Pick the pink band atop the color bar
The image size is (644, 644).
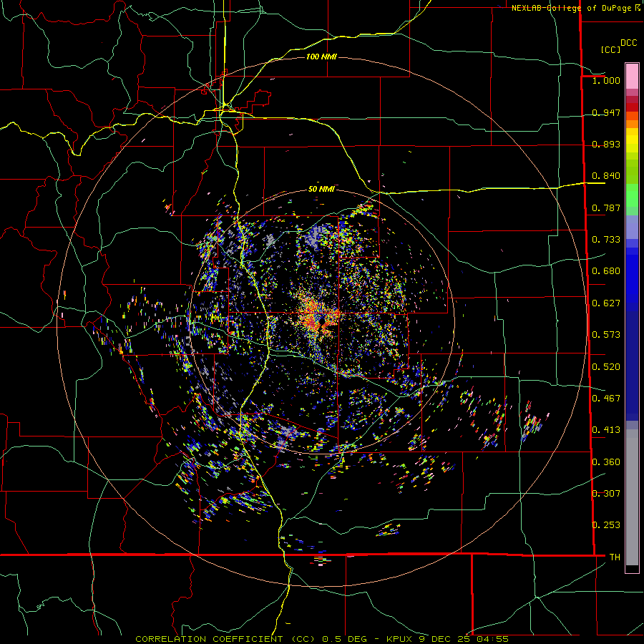pyautogui.click(x=632, y=77)
